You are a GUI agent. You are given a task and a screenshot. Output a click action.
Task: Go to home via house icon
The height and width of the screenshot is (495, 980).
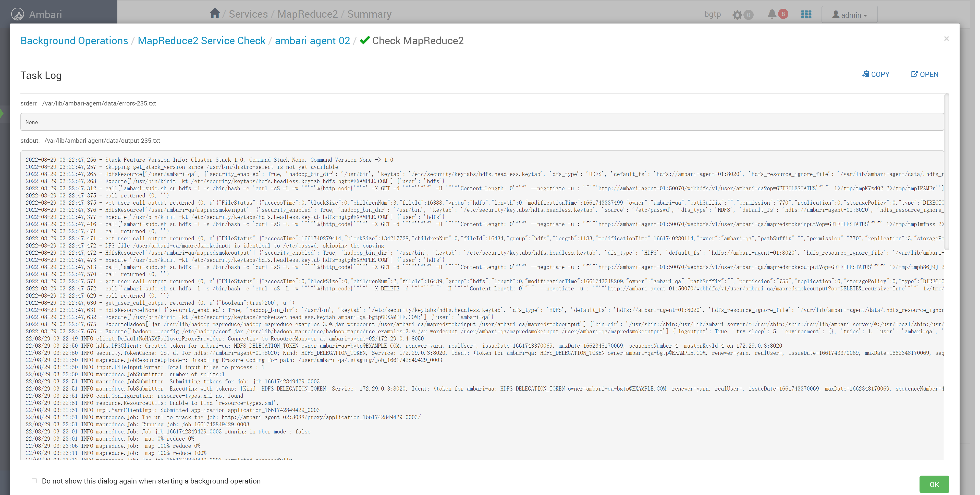point(215,13)
